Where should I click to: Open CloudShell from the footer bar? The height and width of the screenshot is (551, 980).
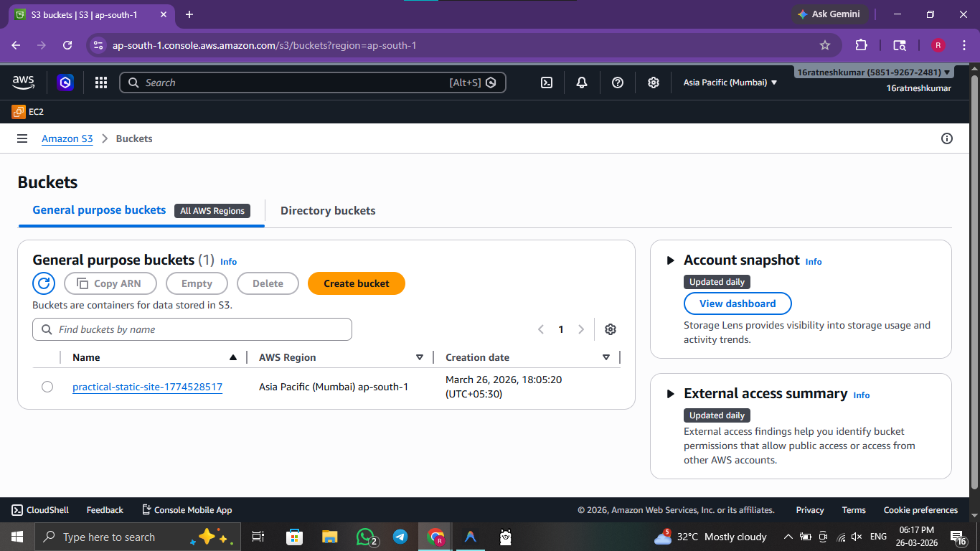click(x=40, y=510)
